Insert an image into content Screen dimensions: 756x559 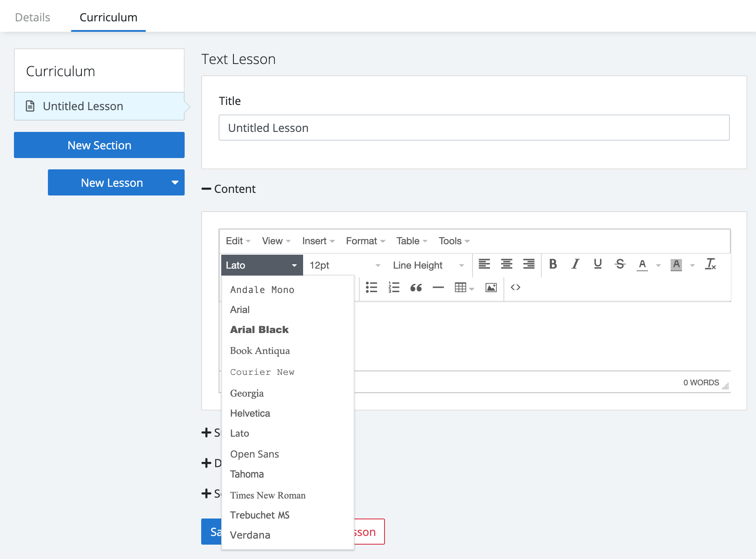(491, 288)
